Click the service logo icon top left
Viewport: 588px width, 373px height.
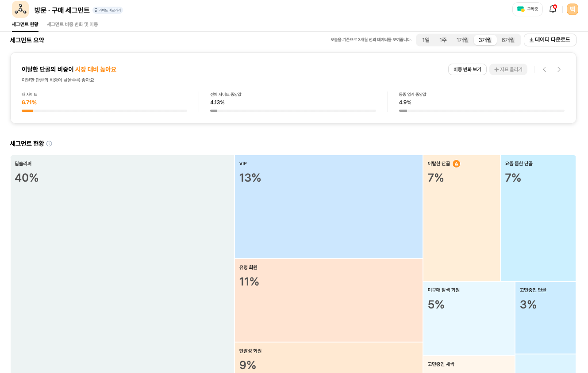pyautogui.click(x=20, y=9)
